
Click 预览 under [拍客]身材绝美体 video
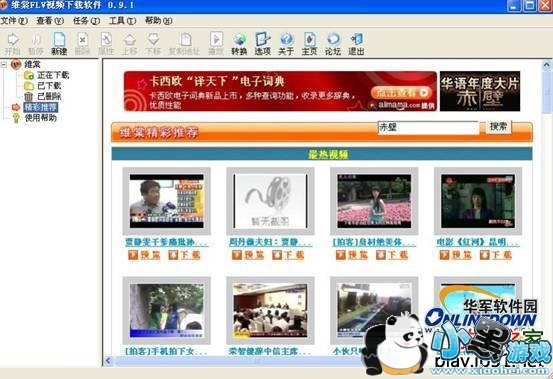click(x=352, y=255)
